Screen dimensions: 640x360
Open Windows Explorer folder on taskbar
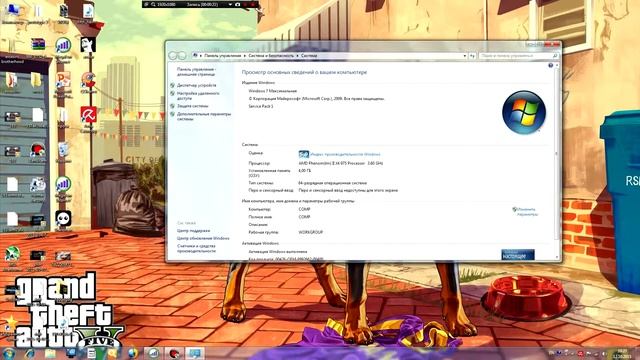click(x=51, y=353)
